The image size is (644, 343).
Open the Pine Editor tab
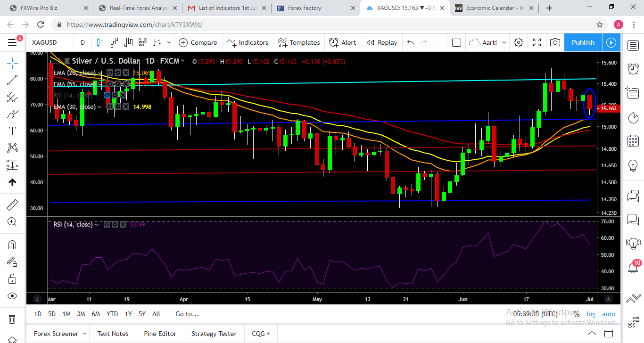(160, 334)
